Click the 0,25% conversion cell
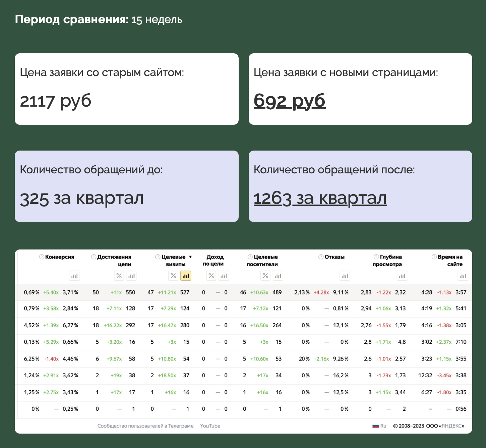486x448 pixels. pyautogui.click(x=70, y=409)
